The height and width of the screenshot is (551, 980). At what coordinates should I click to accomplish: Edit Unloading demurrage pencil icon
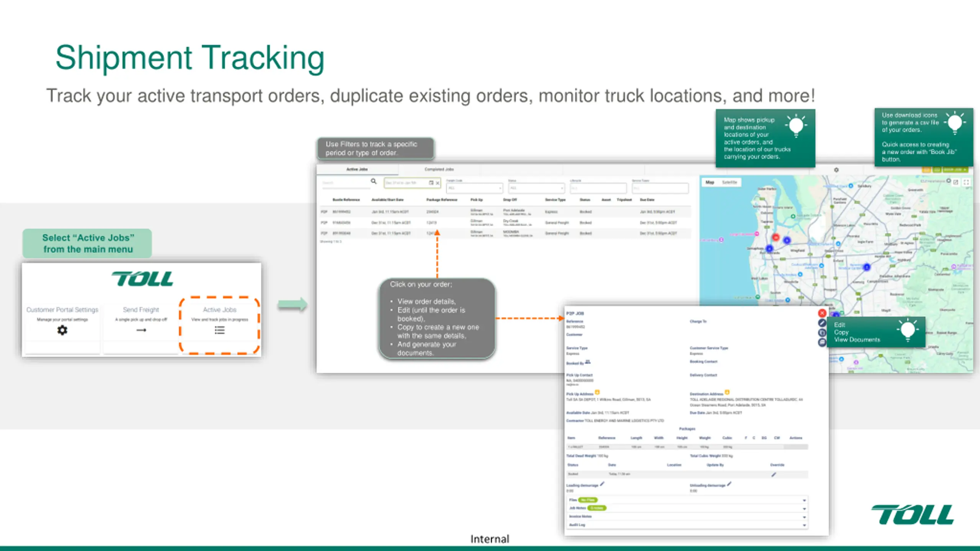point(729,484)
